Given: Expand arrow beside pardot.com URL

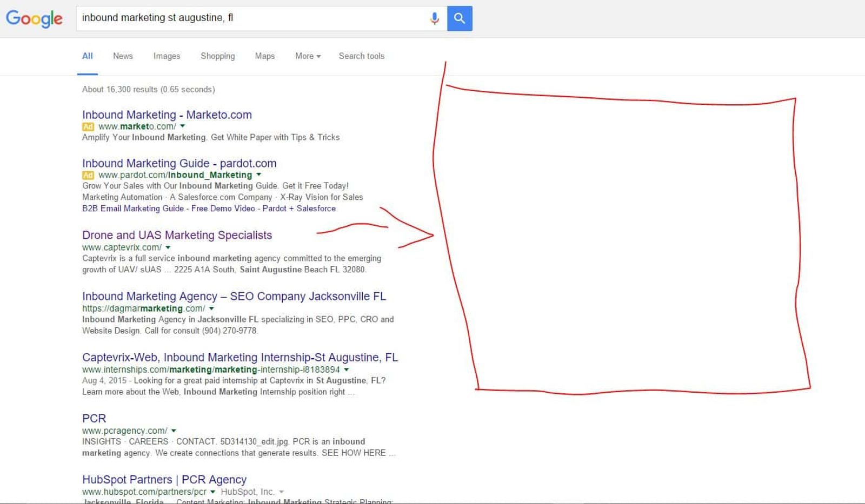Looking at the screenshot, I should tap(258, 175).
